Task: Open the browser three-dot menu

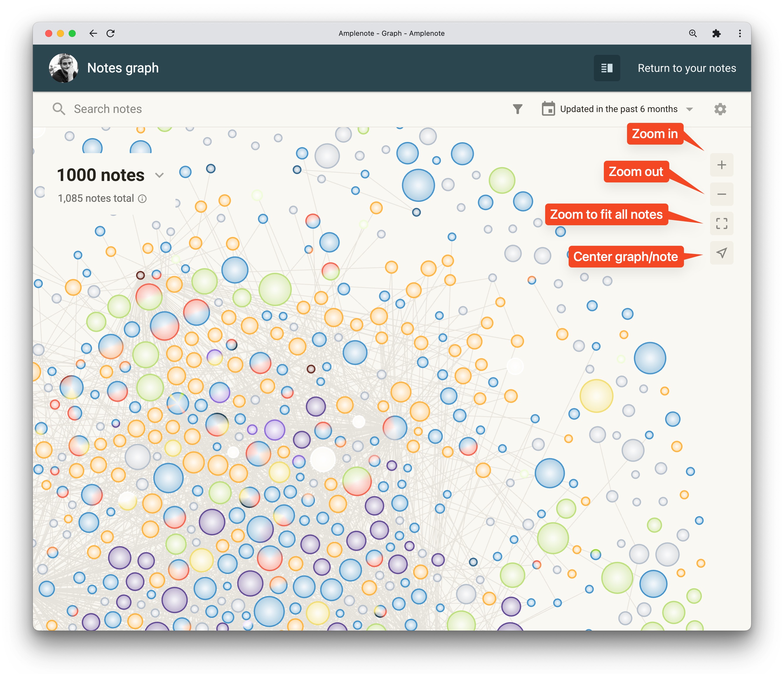Action: (740, 33)
